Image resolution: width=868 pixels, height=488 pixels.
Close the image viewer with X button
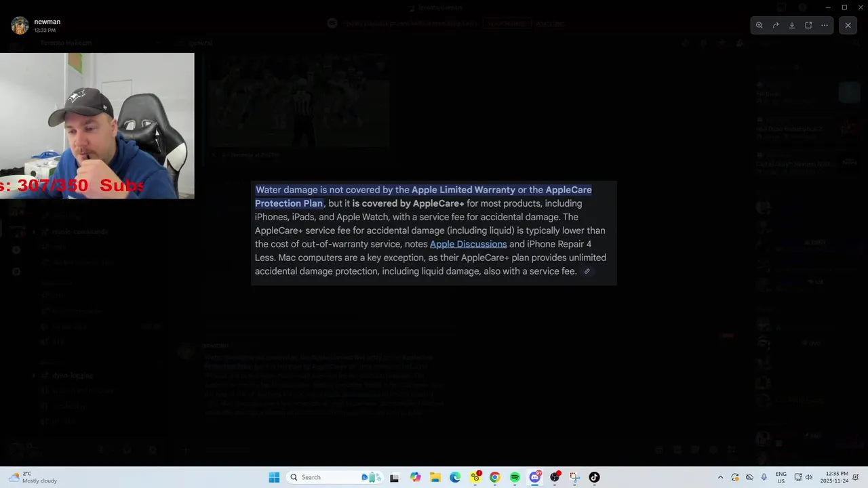(x=848, y=25)
